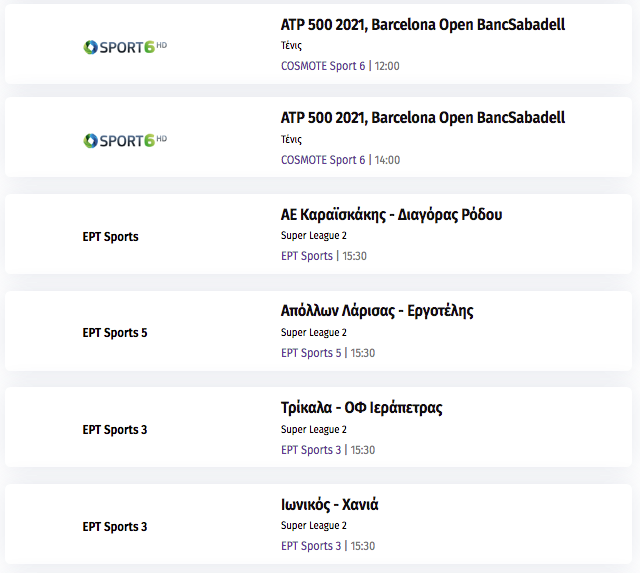Click the Τένις category under the 12:00 ATP event
This screenshot has width=640, height=573.
[x=291, y=45]
